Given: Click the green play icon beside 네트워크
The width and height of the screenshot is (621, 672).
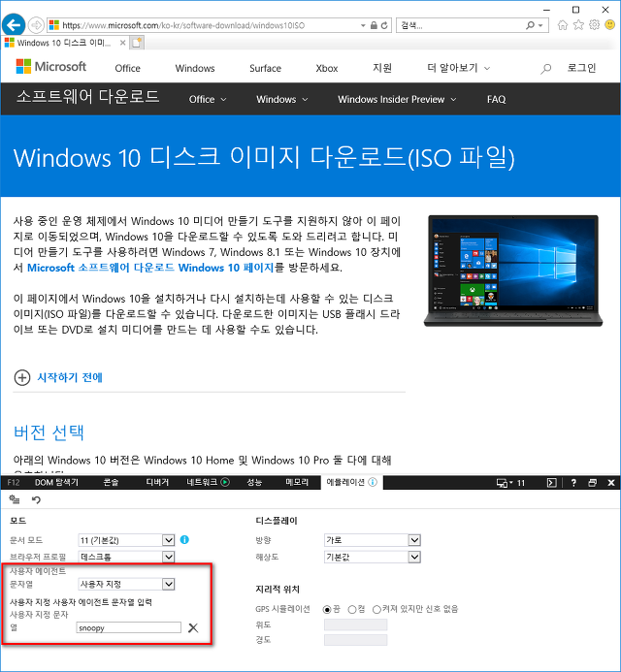Looking at the screenshot, I should [x=225, y=482].
